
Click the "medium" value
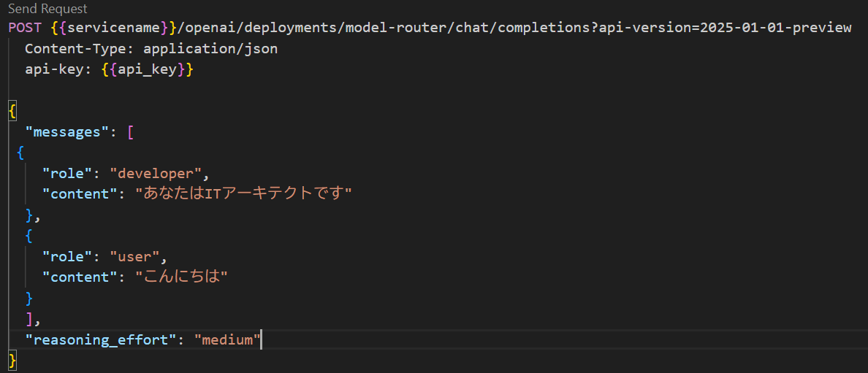227,339
